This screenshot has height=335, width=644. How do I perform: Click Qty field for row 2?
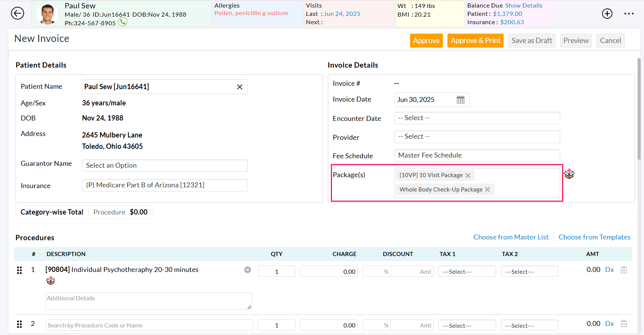[x=277, y=326]
